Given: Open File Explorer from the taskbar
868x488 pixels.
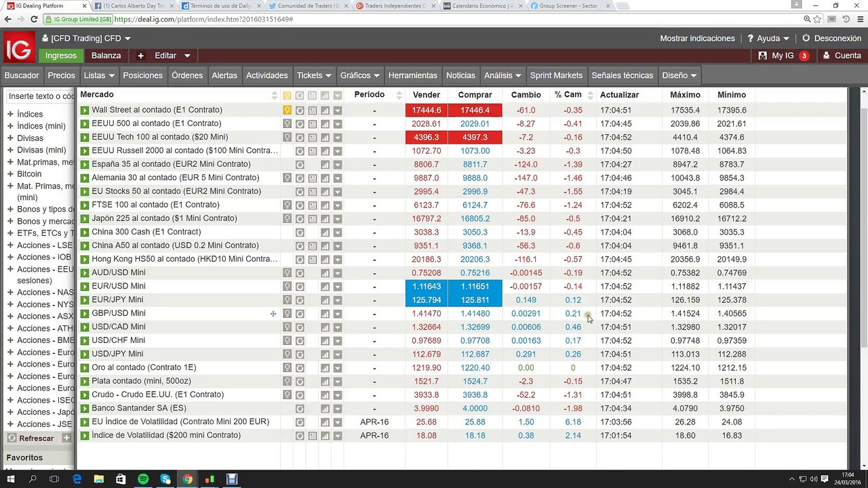Looking at the screenshot, I should 99,479.
